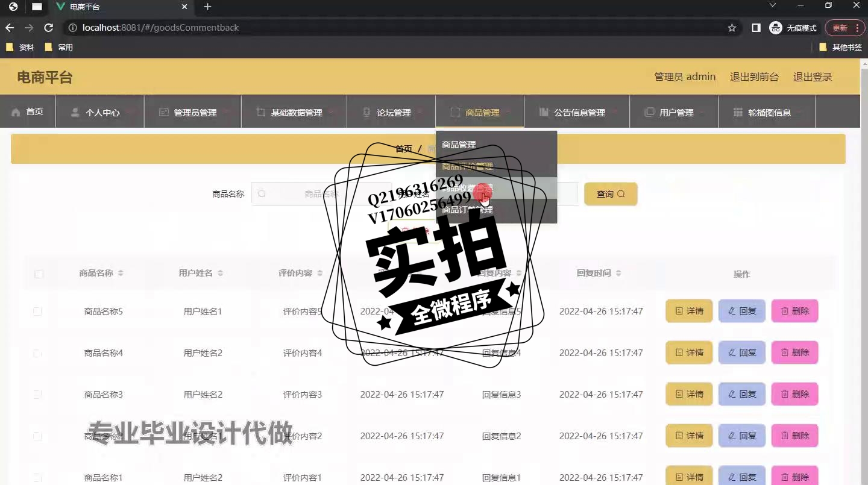Click the 回复信息3 cell
The width and height of the screenshot is (868, 485).
coord(502,395)
